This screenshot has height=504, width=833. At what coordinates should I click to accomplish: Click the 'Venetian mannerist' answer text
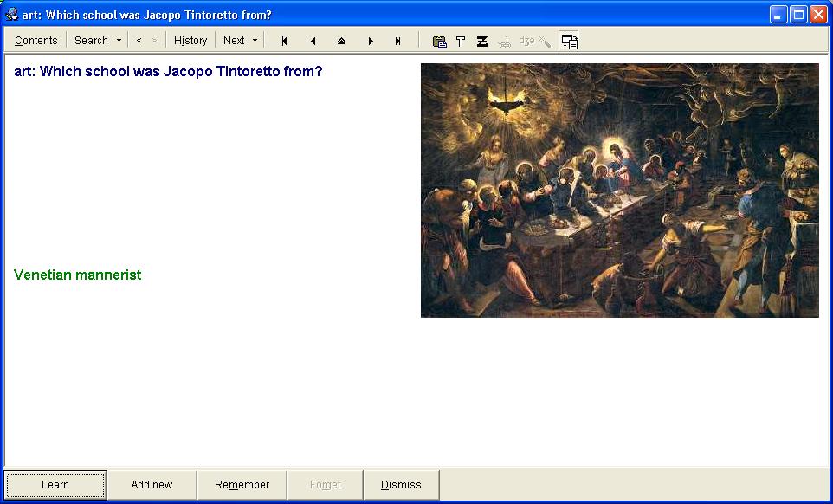click(x=78, y=275)
